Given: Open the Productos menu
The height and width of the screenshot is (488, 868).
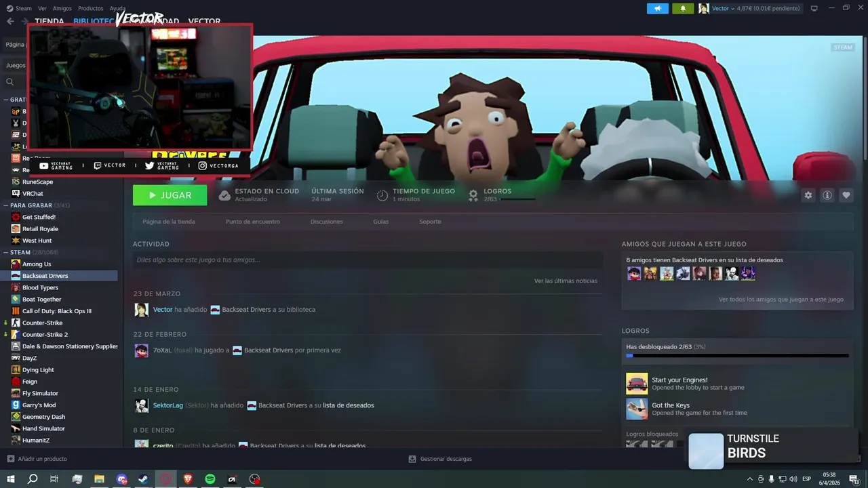Looking at the screenshot, I should click(91, 8).
